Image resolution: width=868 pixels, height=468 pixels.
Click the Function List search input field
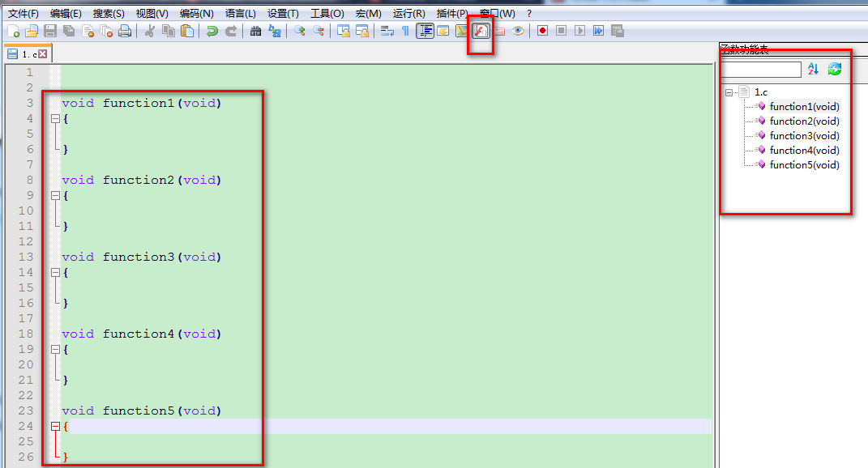tap(760, 69)
